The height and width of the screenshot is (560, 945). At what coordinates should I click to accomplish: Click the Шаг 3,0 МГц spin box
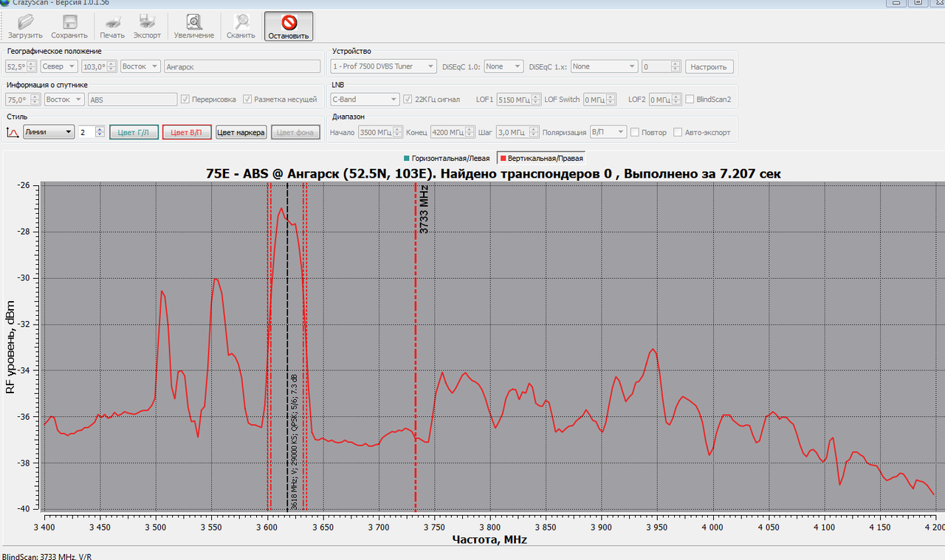(x=516, y=132)
